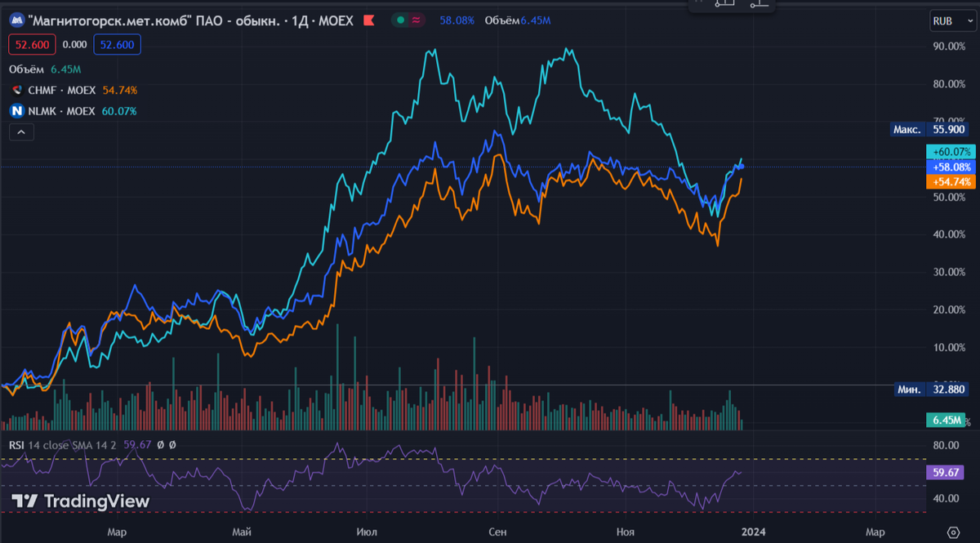Click the Июл label on time axis
Image resolution: width=980 pixels, height=543 pixels.
tap(368, 532)
